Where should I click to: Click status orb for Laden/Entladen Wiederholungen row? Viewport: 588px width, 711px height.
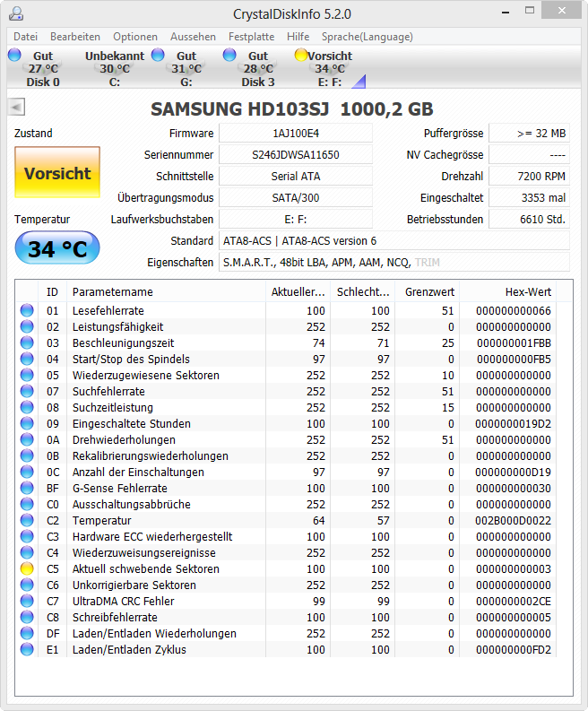[x=27, y=633]
